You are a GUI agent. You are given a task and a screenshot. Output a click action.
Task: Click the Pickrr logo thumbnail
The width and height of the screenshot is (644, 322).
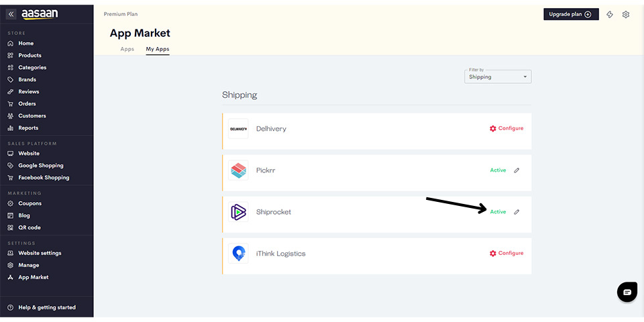point(238,170)
